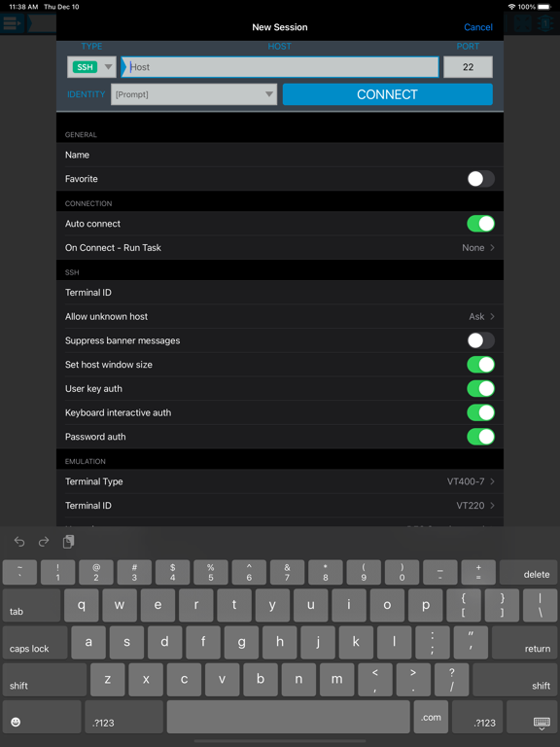The height and width of the screenshot is (747, 560).
Task: Tap the left .?123 key
Action: [123, 717]
